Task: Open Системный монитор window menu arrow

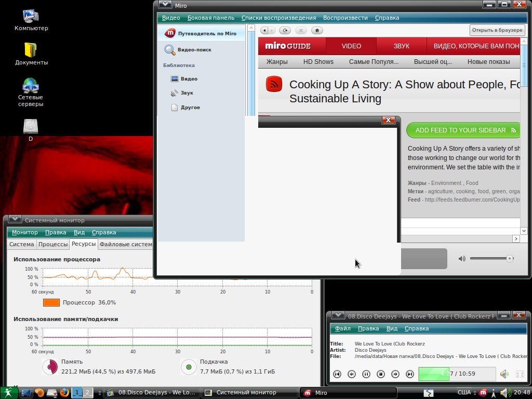Action: point(15,219)
